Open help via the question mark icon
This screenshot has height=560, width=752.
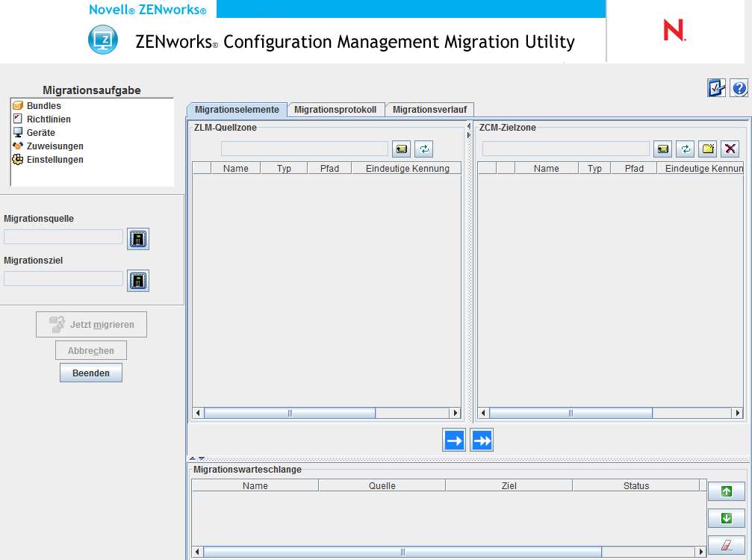click(739, 88)
